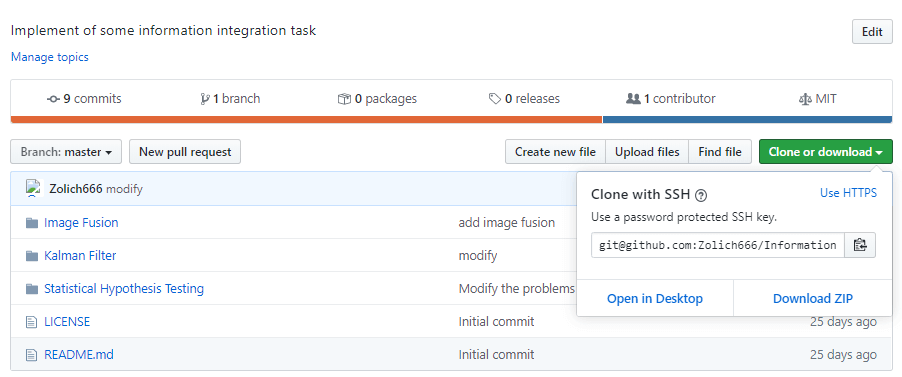Click the orange segment of the language bar

(306, 120)
